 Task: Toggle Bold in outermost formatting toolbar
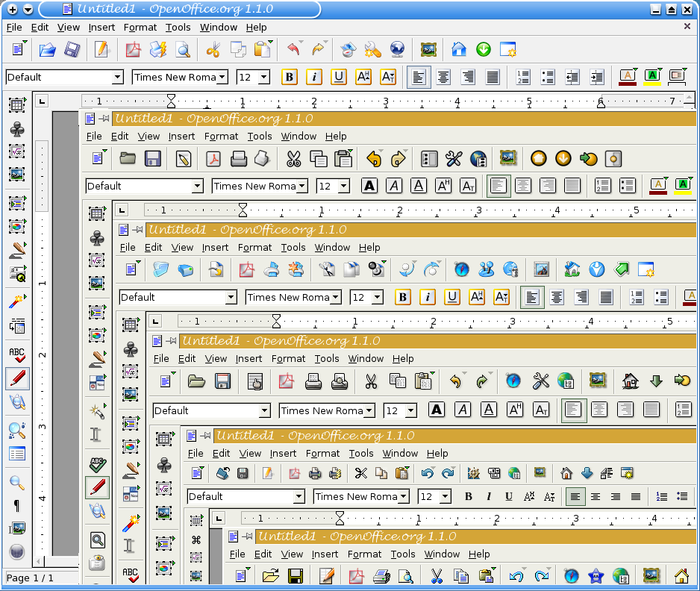coord(290,77)
